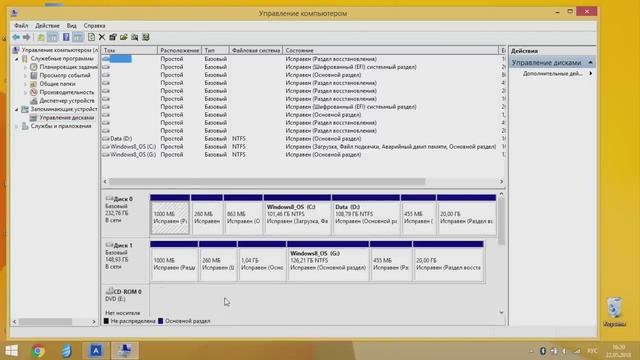Select the 1,04 ГБ partition on Диск 1

click(x=262, y=261)
